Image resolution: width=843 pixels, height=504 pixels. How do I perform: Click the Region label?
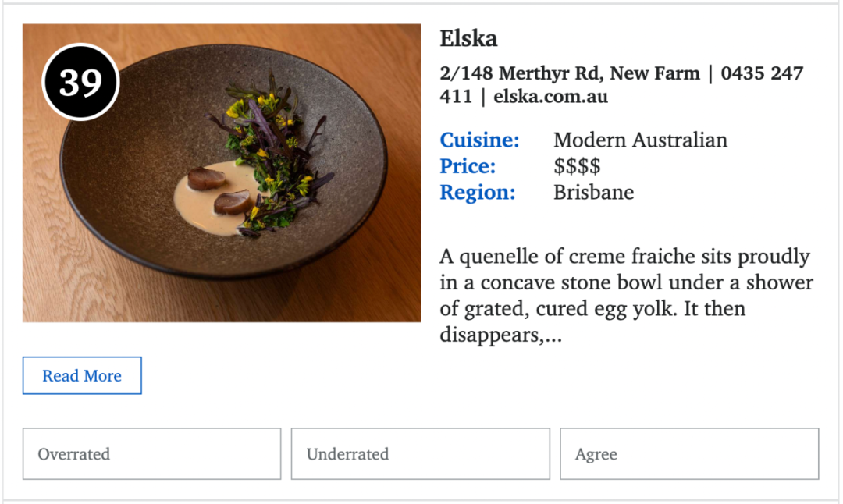478,193
